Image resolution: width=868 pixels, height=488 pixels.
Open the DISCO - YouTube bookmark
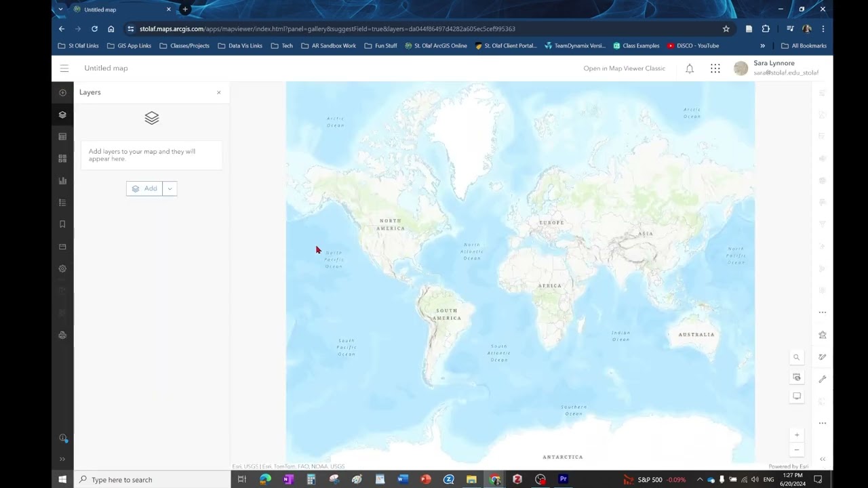click(x=693, y=46)
